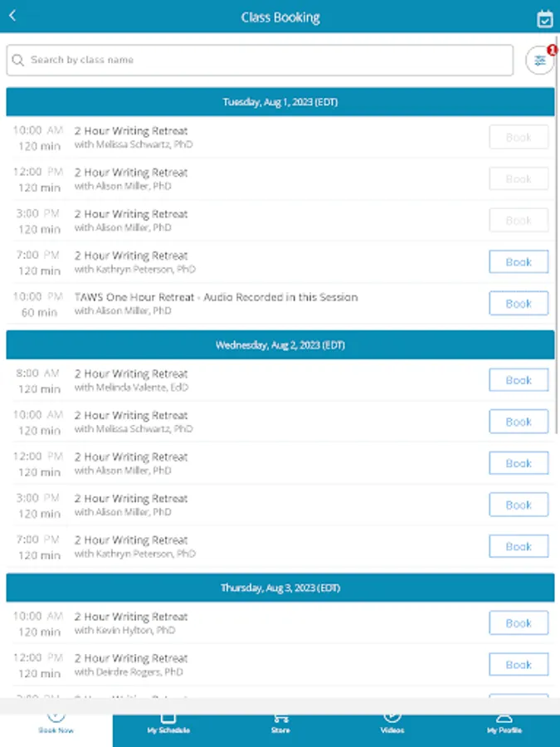The height and width of the screenshot is (747, 560).
Task: Book the TAWS One Hour Retreat session
Action: pos(519,304)
